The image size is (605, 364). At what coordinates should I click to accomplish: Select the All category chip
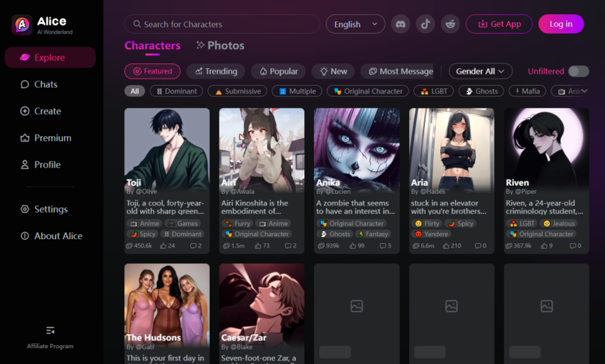(135, 91)
